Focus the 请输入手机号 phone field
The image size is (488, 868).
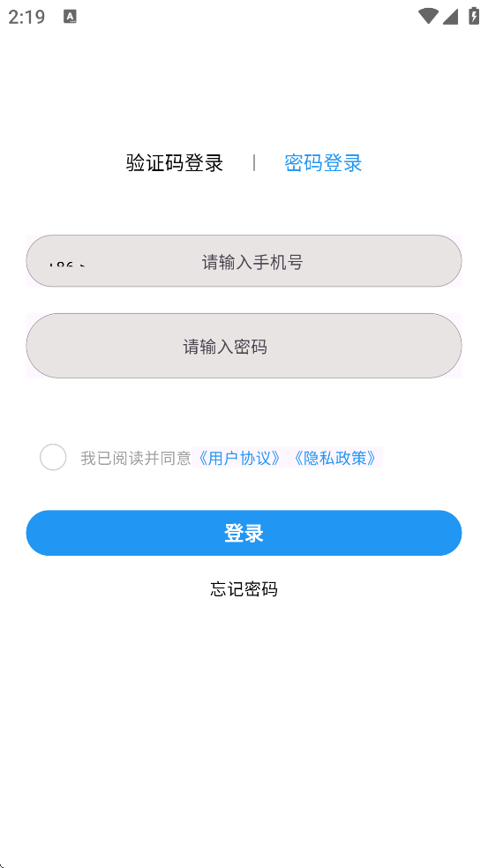(x=244, y=261)
